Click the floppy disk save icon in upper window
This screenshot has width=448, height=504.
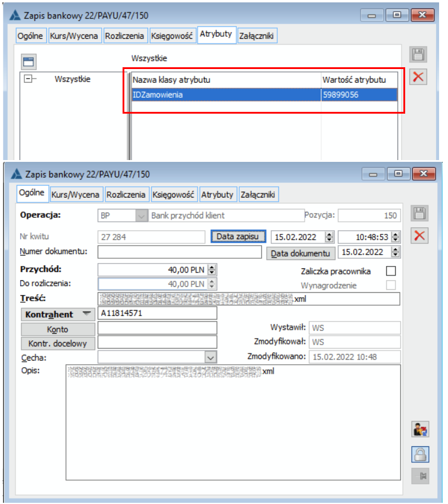pos(419,55)
